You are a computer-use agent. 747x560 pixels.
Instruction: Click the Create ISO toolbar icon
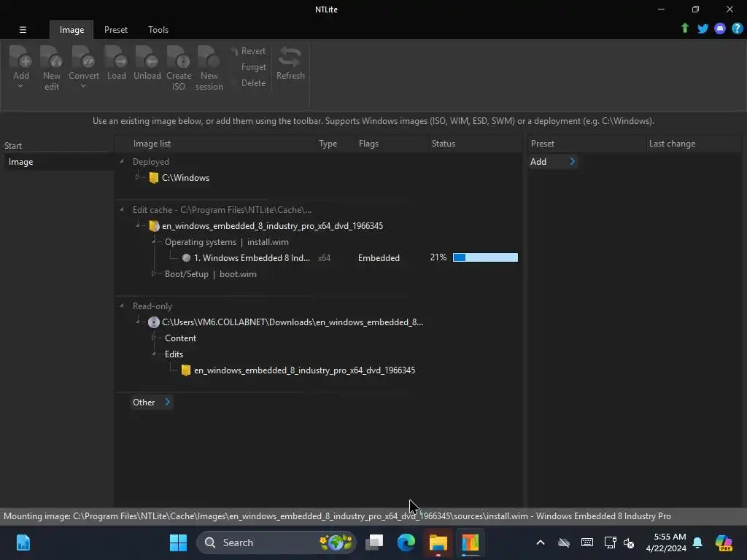(179, 57)
